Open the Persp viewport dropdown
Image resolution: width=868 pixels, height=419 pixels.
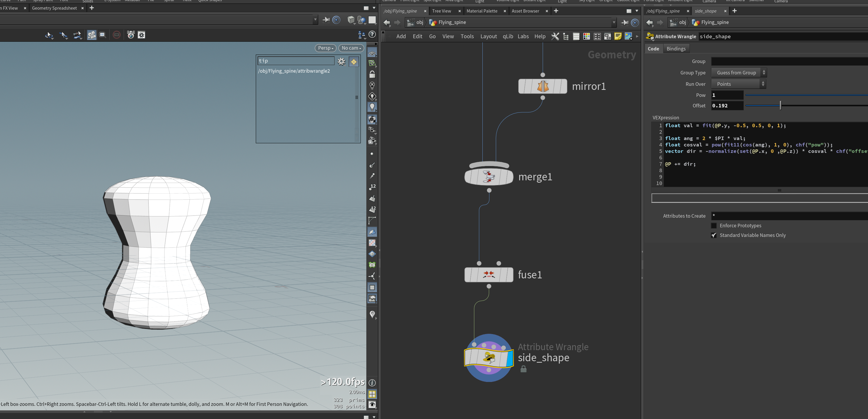coord(325,48)
